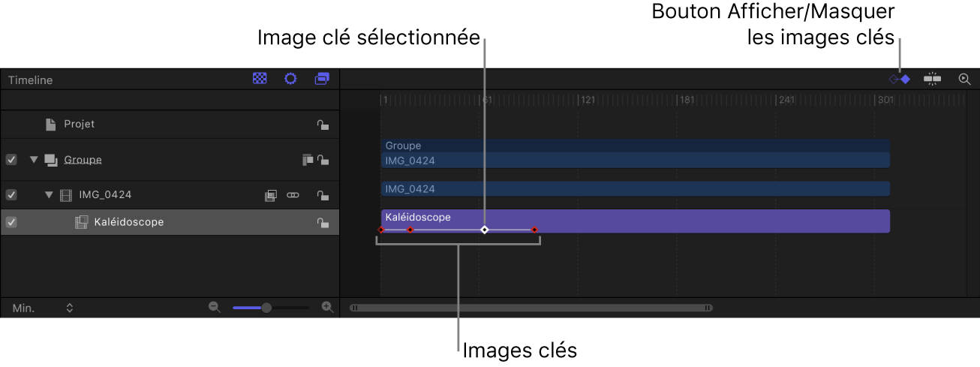Screen dimensions: 980x367
Task: Uncheck the IMG_0424 layer activation checkbox
Action: pyautogui.click(x=11, y=195)
